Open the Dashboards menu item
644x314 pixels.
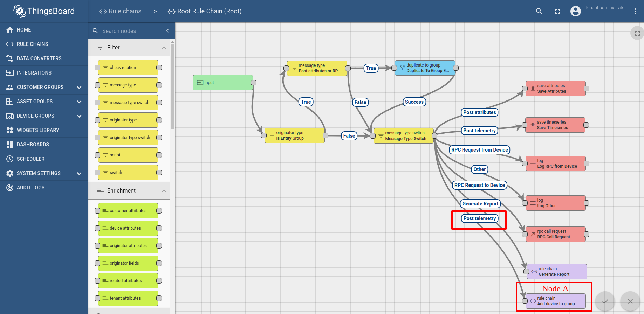(33, 145)
